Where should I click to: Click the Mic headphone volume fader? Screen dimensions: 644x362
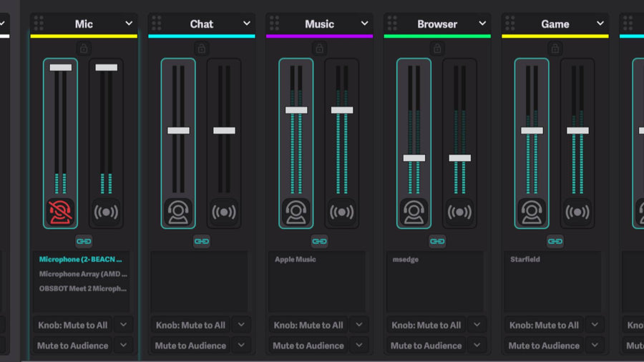(x=60, y=67)
